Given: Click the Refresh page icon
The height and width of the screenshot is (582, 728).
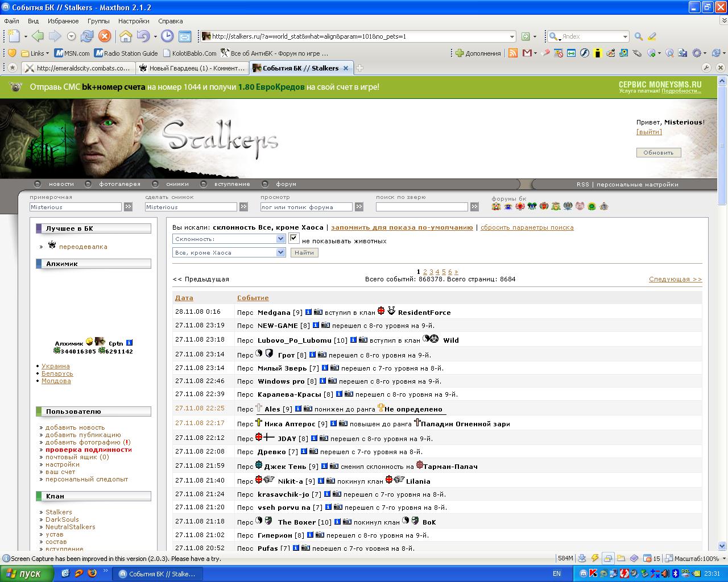Looking at the screenshot, I should click(87, 36).
